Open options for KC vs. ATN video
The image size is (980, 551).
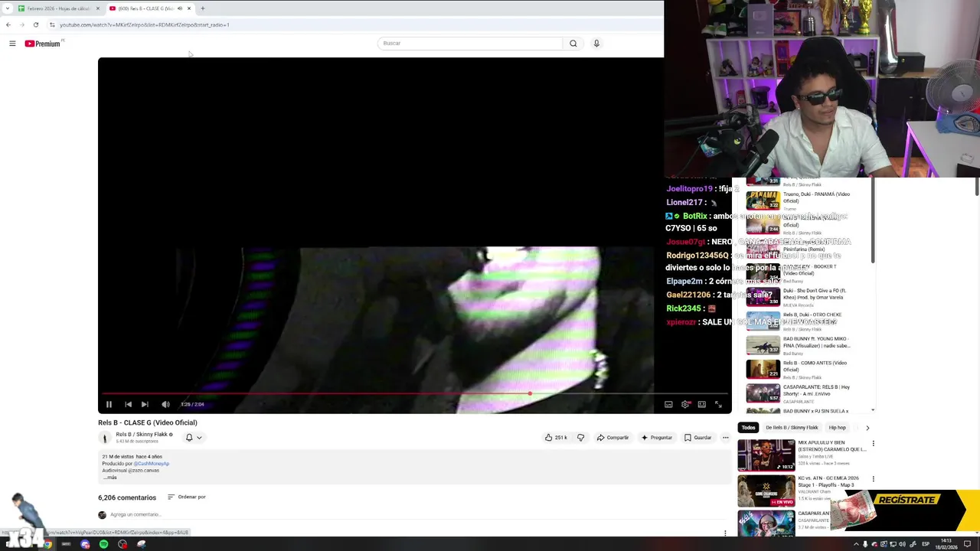873,479
